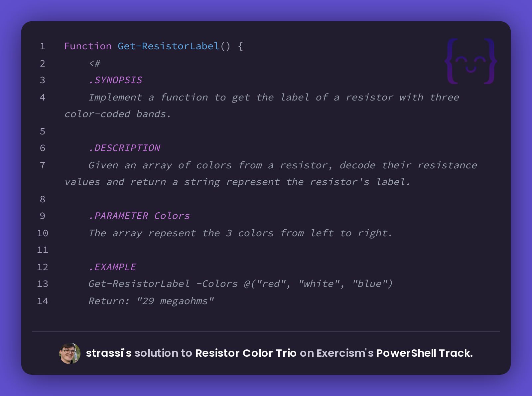Click line number 7 in the gutter
The image size is (532, 396).
(43, 165)
